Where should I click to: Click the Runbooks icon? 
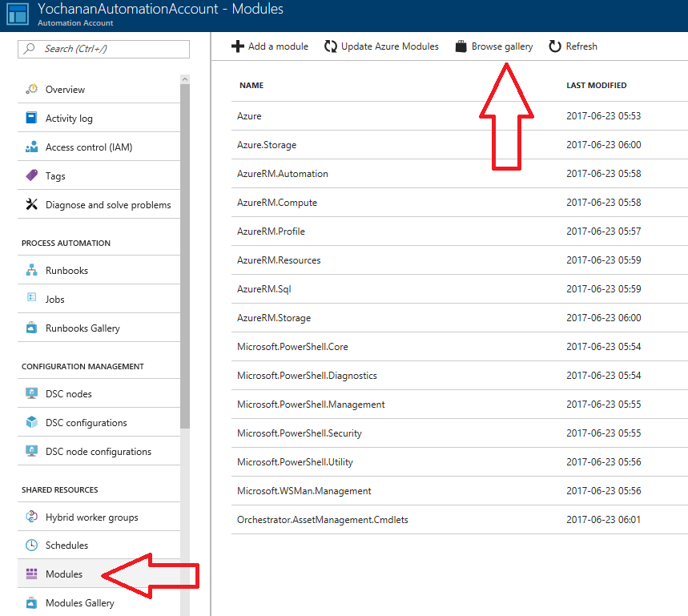point(31,270)
